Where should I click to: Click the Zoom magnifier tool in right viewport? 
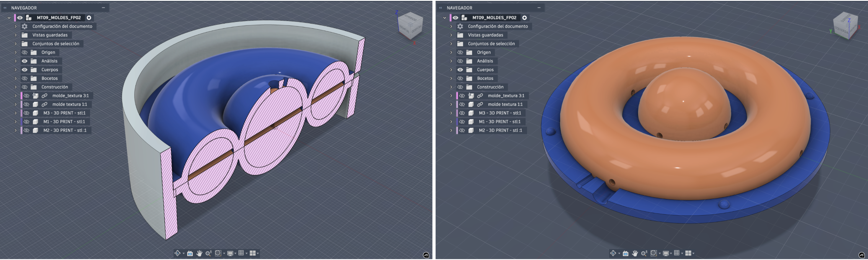tap(644, 253)
